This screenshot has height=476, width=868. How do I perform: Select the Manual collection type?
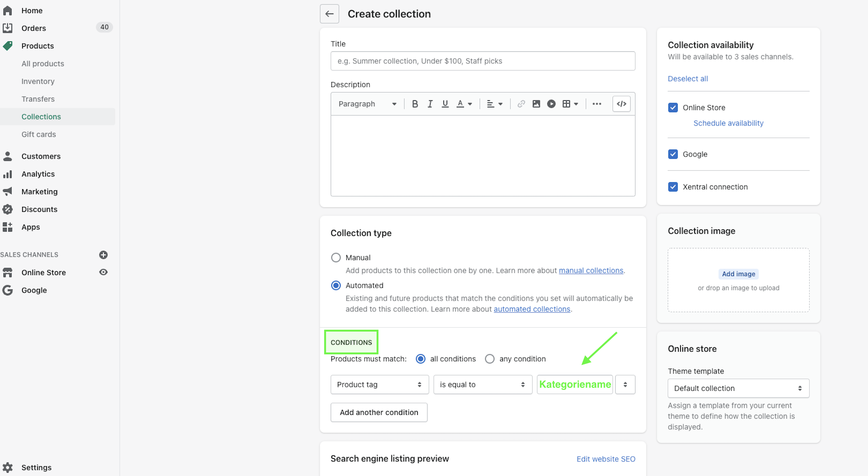336,258
